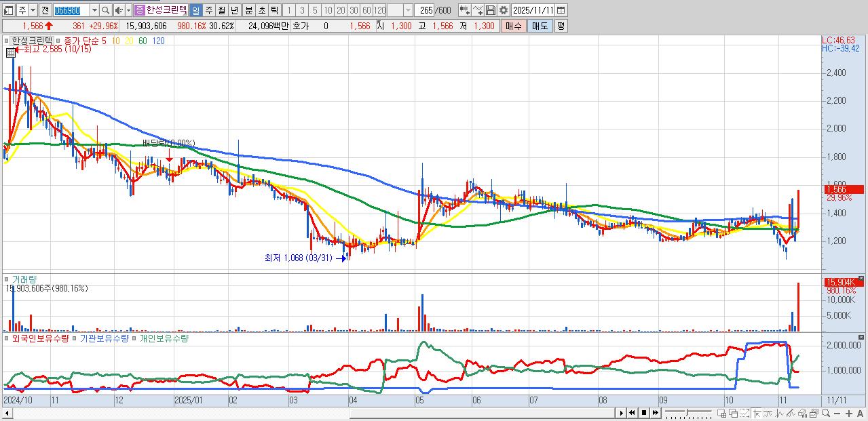Click the chart picture icon before bottom magnifier
The image size is (868, 421).
tap(814, 413)
